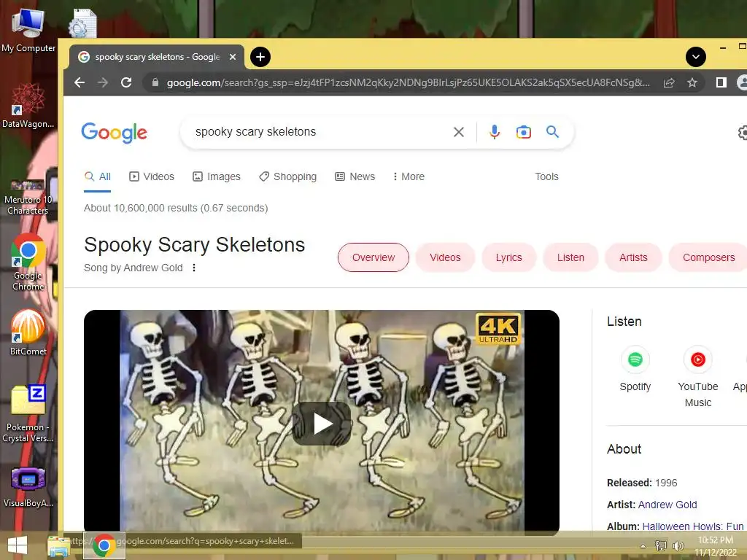The height and width of the screenshot is (560, 747).
Task: Show hidden system tray icons
Action: (x=643, y=546)
